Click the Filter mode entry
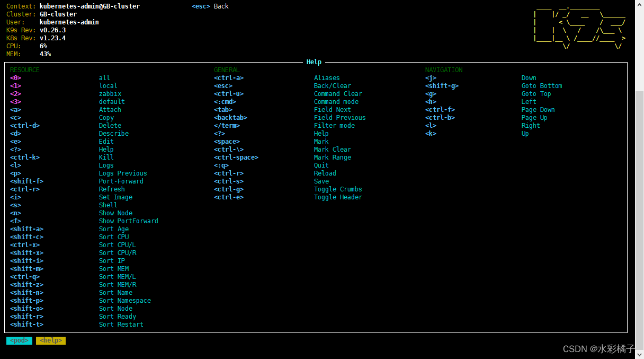The image size is (644, 359). pyautogui.click(x=334, y=126)
